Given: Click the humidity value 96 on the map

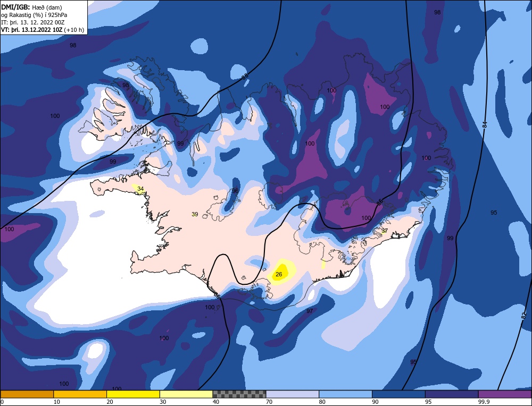Looking at the screenshot, I should click(x=235, y=191).
